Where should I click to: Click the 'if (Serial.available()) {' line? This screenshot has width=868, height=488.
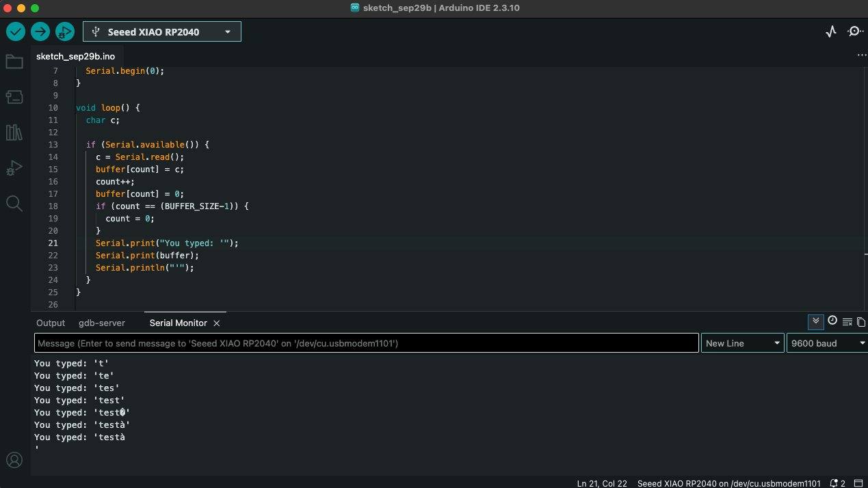[147, 145]
